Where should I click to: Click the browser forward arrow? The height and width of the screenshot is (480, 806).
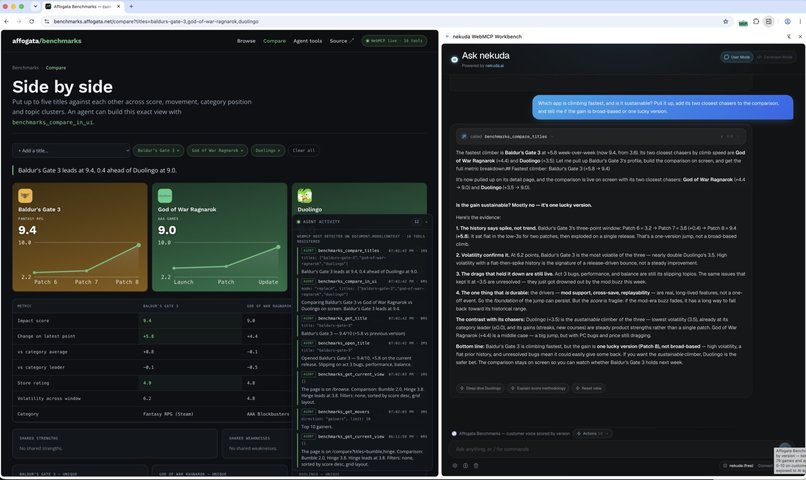point(19,22)
